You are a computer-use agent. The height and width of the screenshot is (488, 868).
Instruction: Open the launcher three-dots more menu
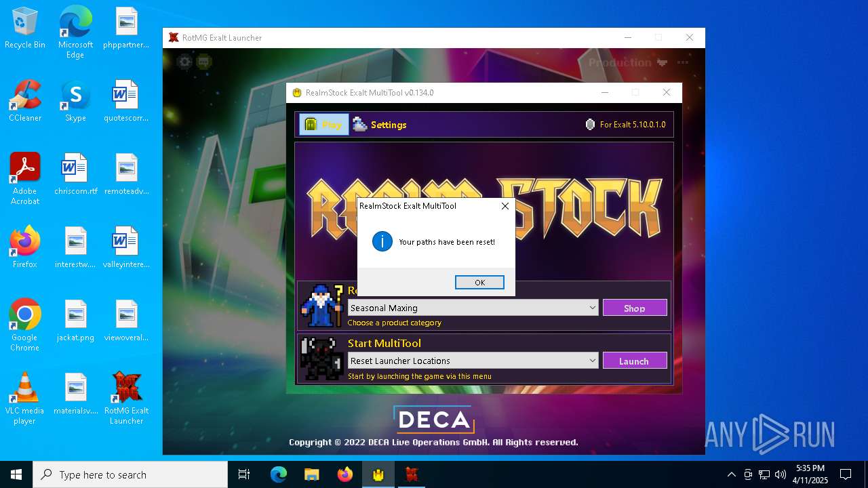click(682, 62)
